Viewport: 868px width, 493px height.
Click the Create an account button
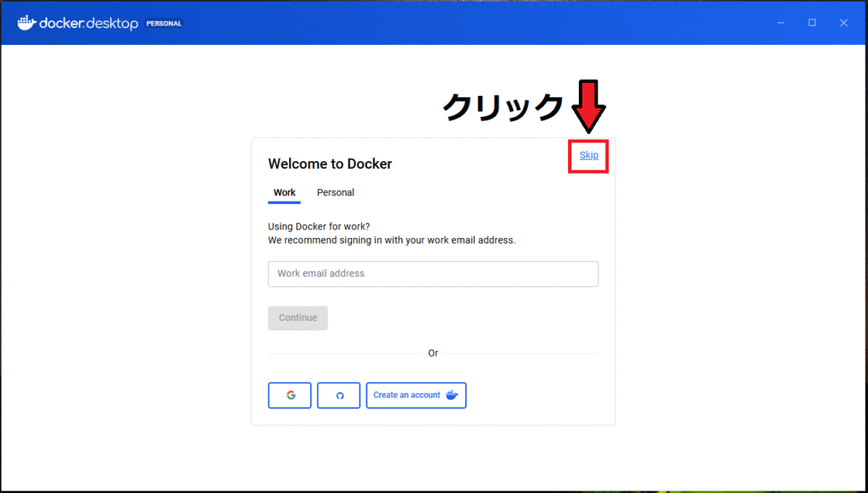coord(407,396)
